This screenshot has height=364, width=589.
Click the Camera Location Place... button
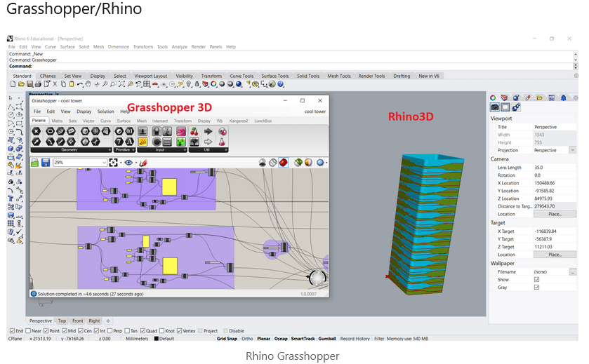(555, 214)
